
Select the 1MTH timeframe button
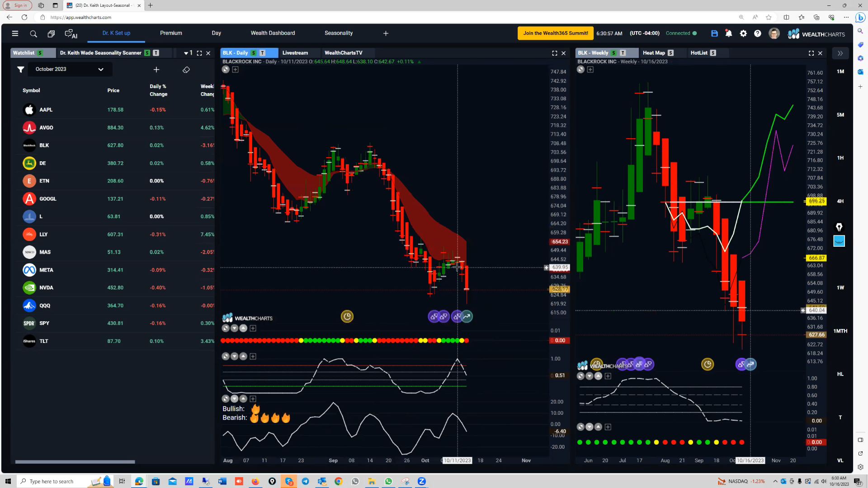[840, 331]
